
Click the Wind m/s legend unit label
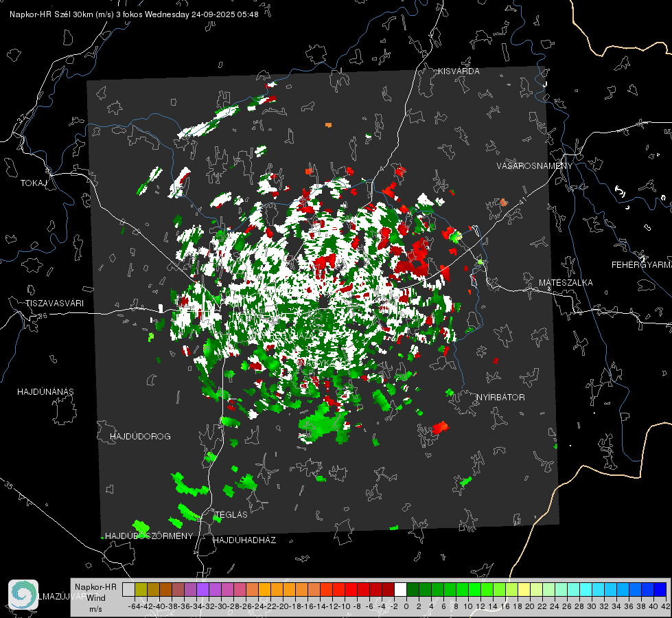click(x=96, y=603)
